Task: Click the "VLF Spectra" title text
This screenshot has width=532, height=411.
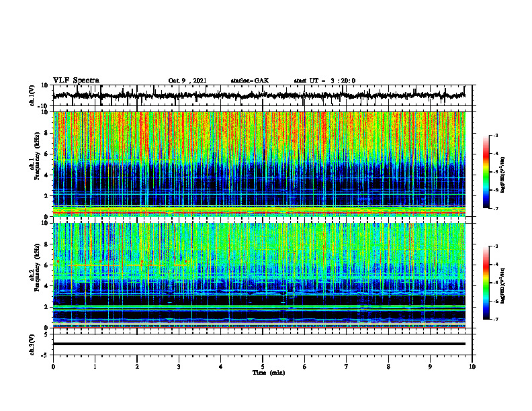Action: (x=76, y=81)
